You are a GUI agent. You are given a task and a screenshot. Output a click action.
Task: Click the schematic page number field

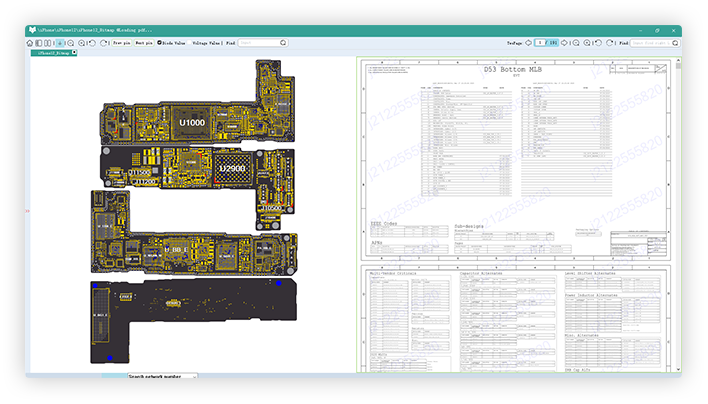540,43
